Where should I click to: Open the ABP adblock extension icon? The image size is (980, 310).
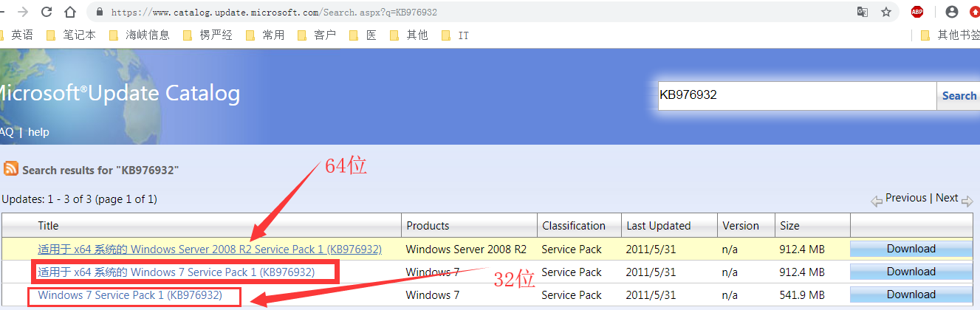pyautogui.click(x=917, y=12)
